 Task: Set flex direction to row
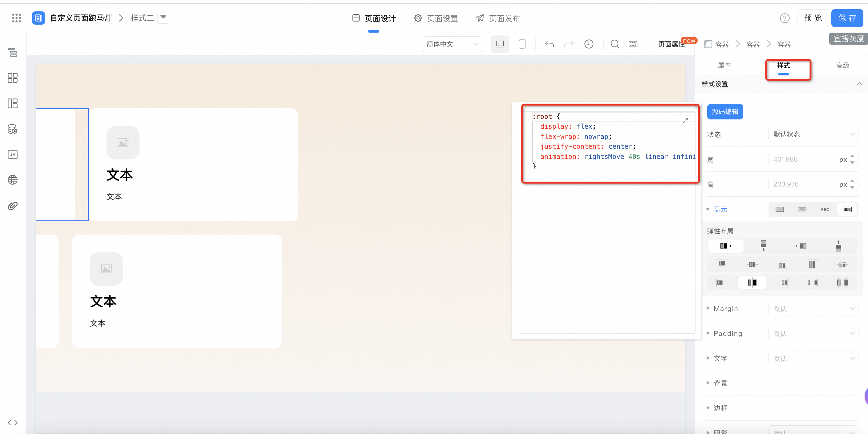click(x=725, y=246)
